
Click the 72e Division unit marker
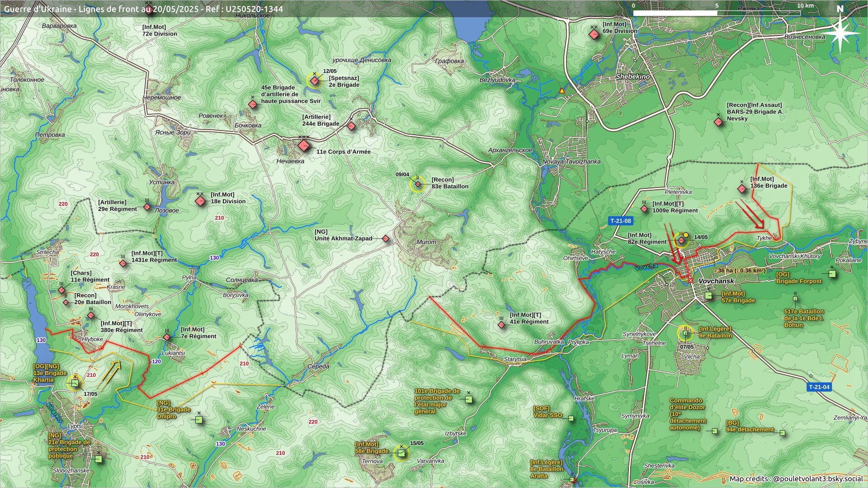149,10
